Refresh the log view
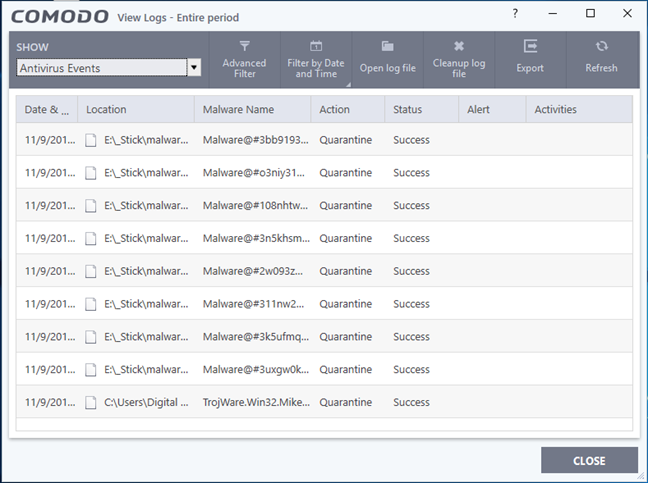This screenshot has width=648, height=483. click(x=601, y=59)
